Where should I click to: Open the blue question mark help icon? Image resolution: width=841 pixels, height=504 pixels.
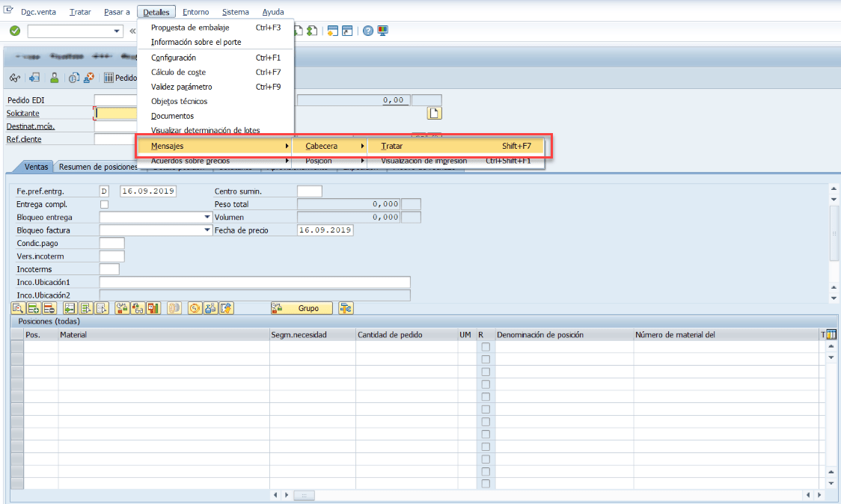(368, 31)
